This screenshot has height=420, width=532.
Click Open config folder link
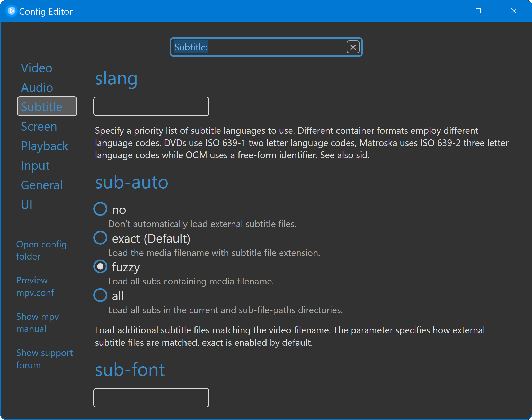coord(41,250)
